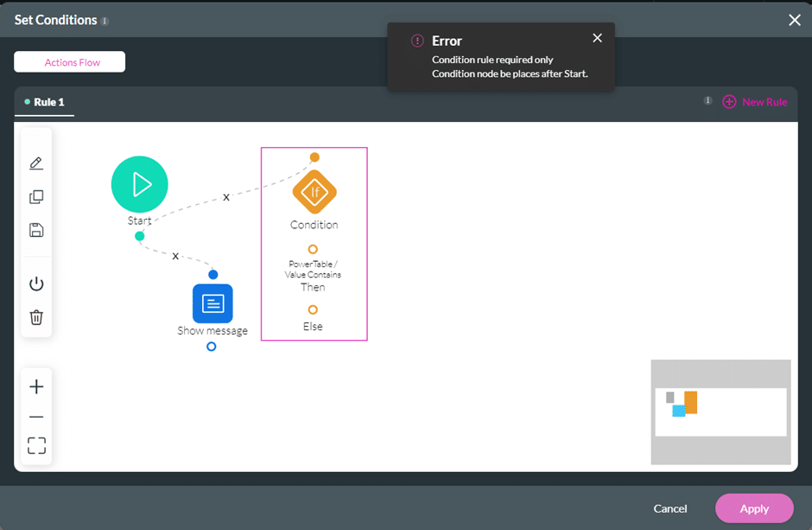Click the fit-to-screen icon
The image size is (812, 530).
click(x=36, y=446)
